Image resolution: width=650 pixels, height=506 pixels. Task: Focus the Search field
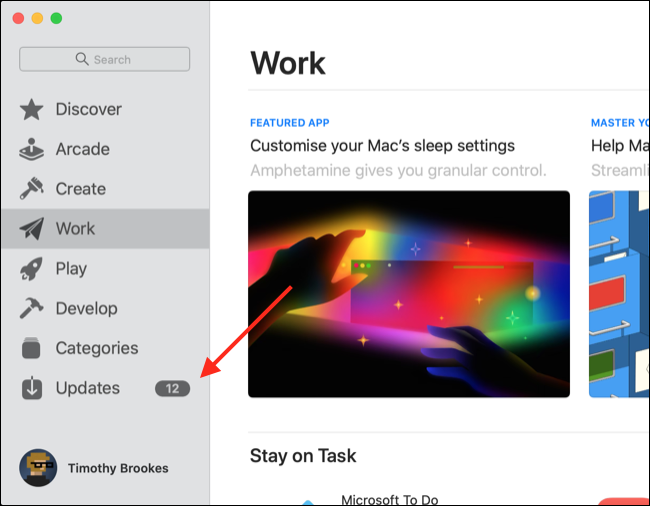(104, 59)
